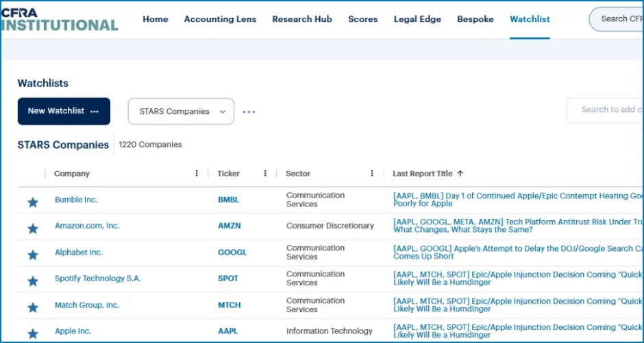Toggle the star for Match Group, Inc.
Viewport: 644px width, 343px height.
[x=33, y=307]
